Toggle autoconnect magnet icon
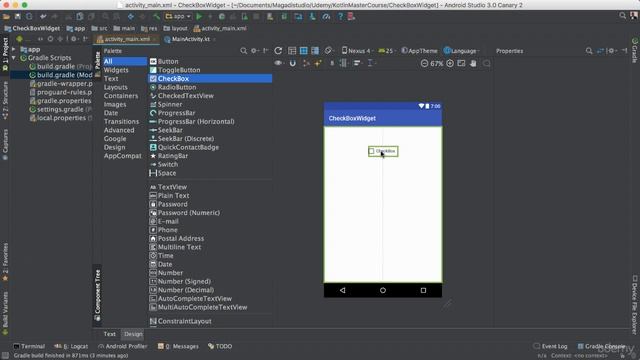Viewport: 640px width, 360px height. [293, 63]
